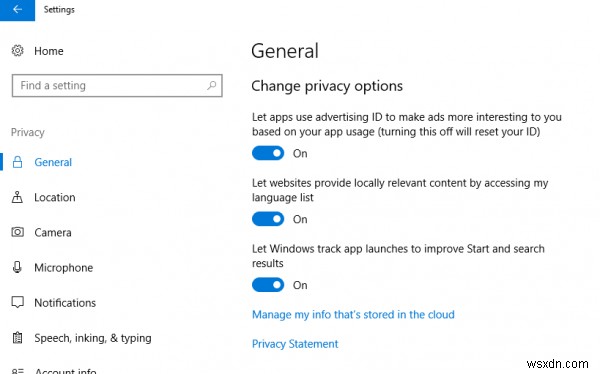Open Location privacy settings

tap(55, 198)
